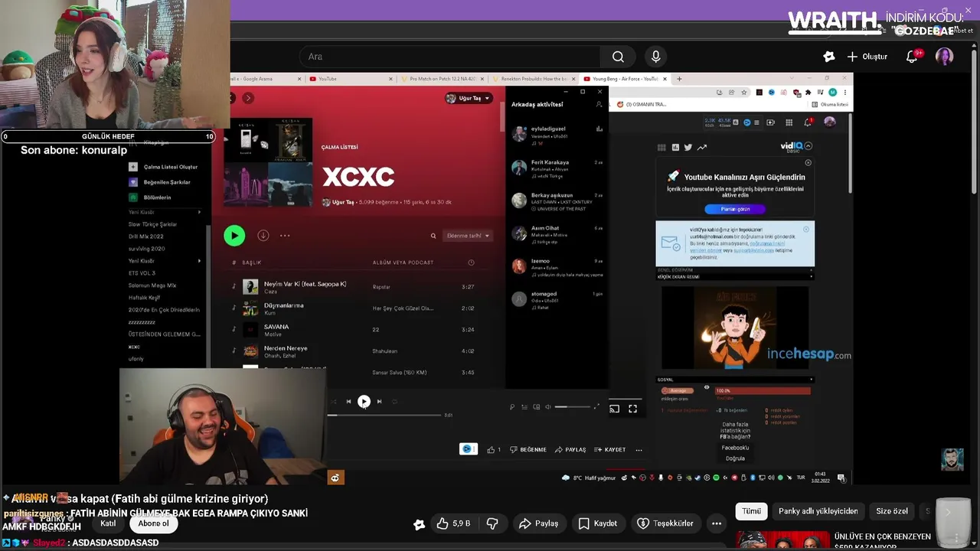This screenshot has height=551, width=980.
Task: Click Spotify find-friends icon in Arkadaş aktivitesi
Action: 599,104
